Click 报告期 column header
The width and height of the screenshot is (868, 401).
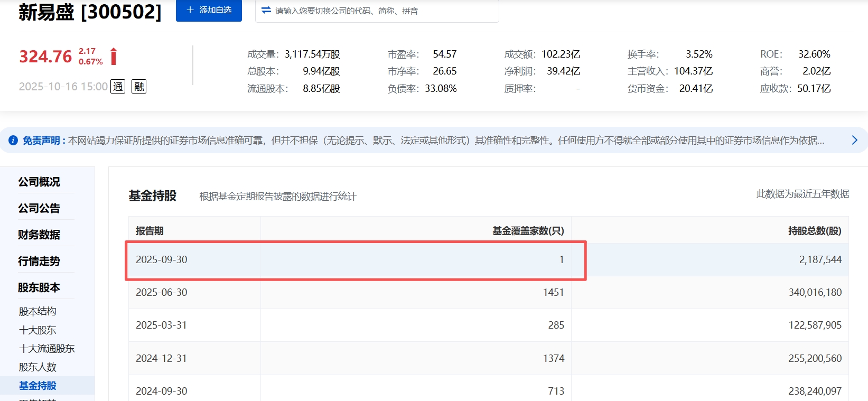[150, 231]
